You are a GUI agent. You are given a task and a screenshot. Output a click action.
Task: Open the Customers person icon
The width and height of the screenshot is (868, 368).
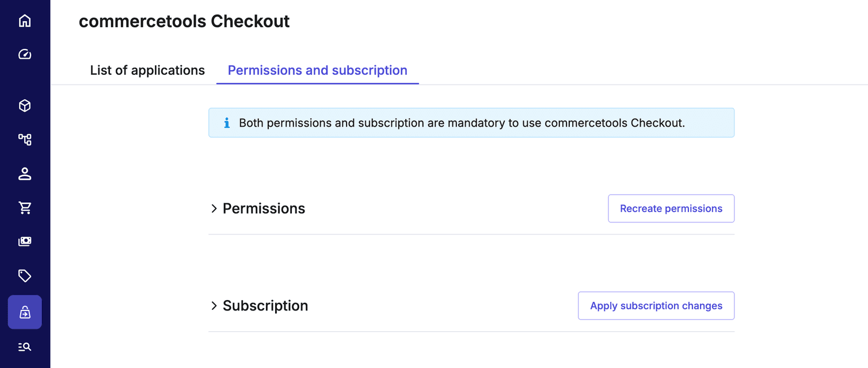25,173
